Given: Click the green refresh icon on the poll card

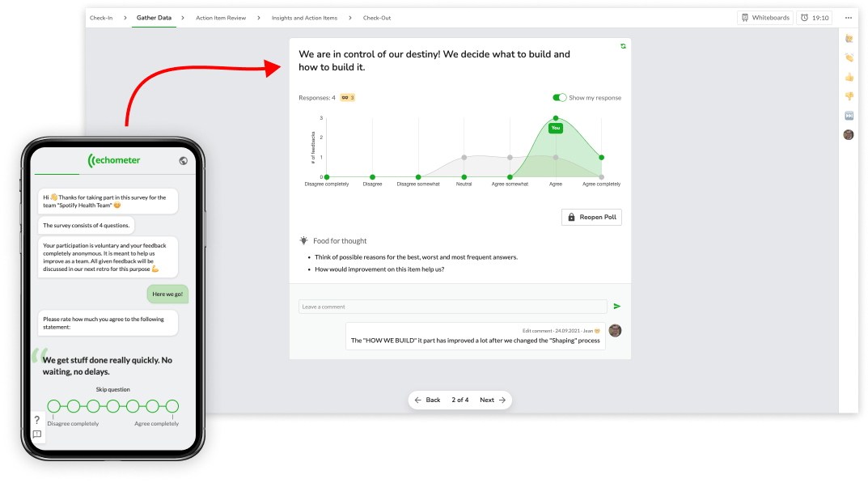Looking at the screenshot, I should pyautogui.click(x=623, y=46).
